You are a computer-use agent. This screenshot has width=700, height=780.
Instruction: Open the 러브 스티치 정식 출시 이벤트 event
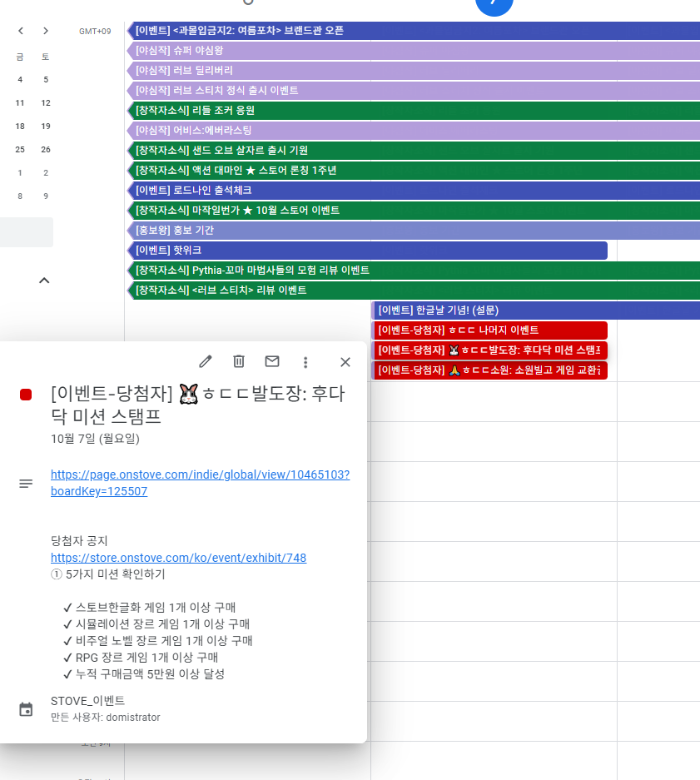413,91
